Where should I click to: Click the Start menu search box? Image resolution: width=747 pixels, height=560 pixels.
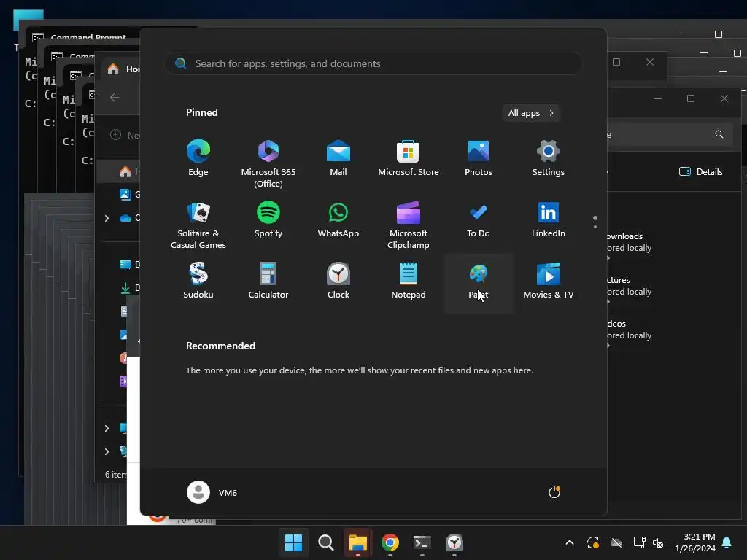pyautogui.click(x=373, y=63)
